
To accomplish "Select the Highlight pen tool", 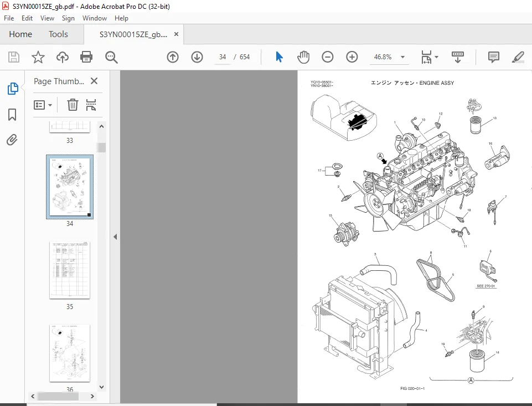I will tap(518, 57).
